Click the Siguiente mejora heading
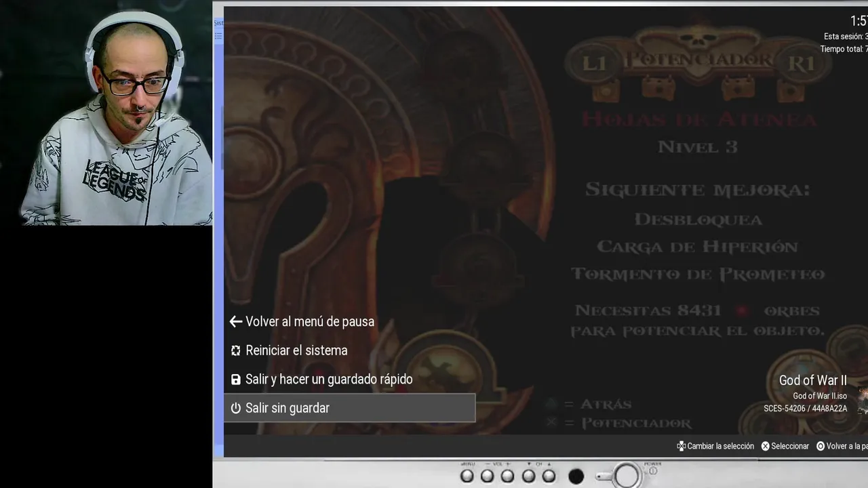Screen dimensions: 868x488 pyautogui.click(x=698, y=189)
